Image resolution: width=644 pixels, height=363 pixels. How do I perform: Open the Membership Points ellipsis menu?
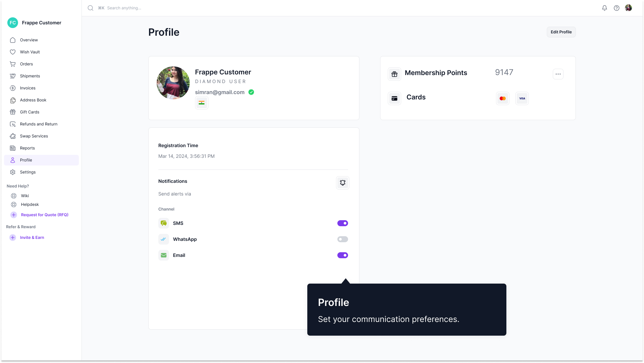[x=558, y=74]
